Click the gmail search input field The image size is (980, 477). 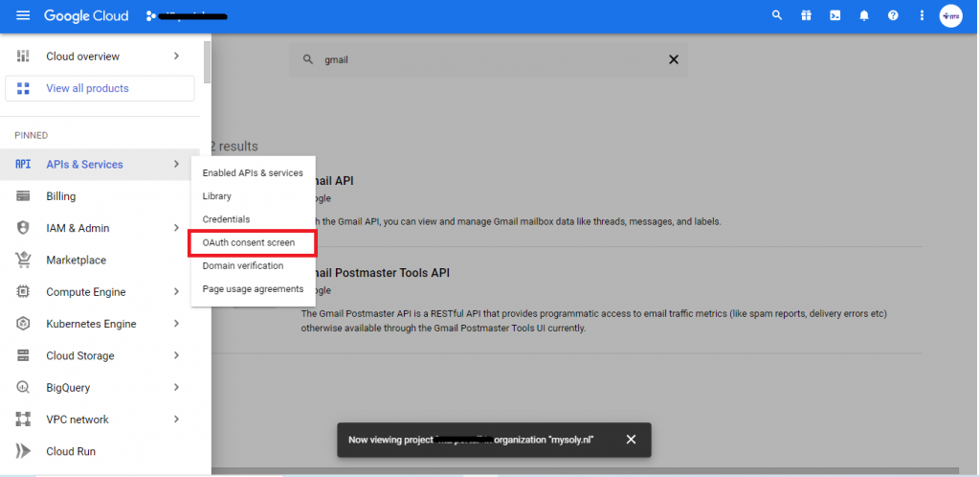click(487, 60)
